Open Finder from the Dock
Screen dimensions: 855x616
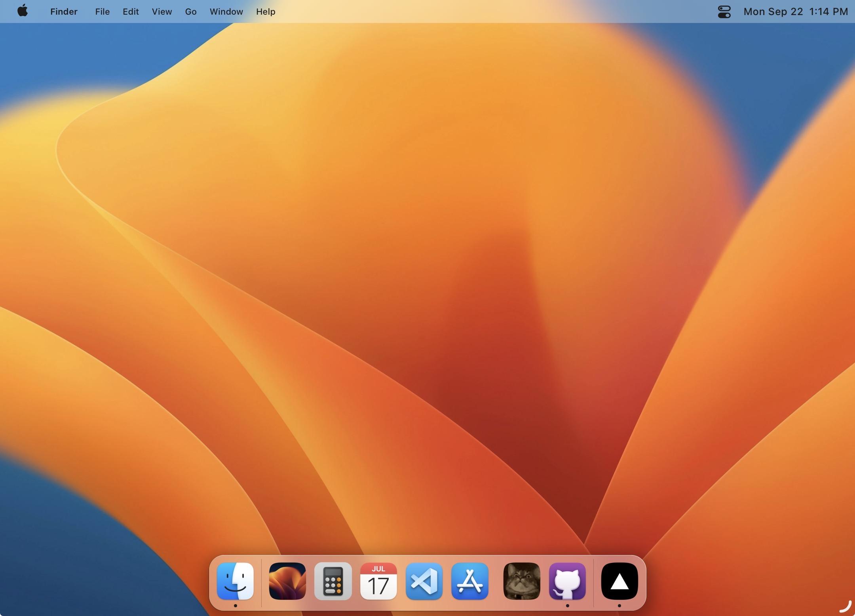click(235, 581)
